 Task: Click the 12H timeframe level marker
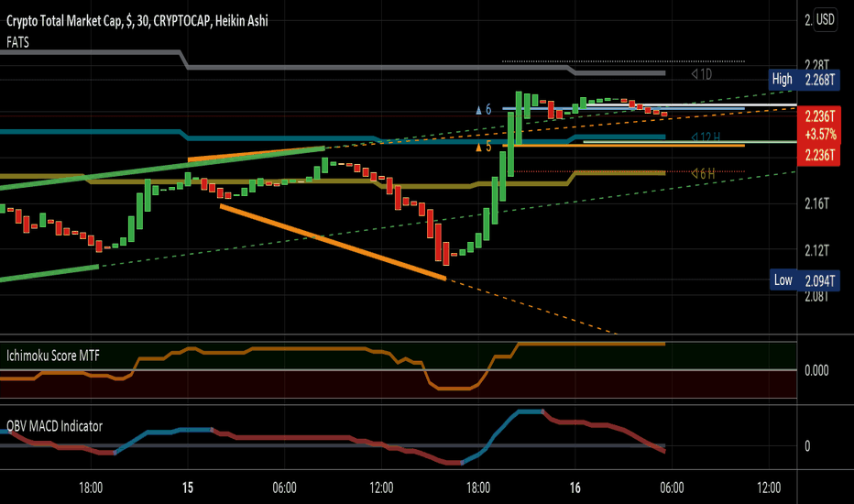pyautogui.click(x=706, y=137)
